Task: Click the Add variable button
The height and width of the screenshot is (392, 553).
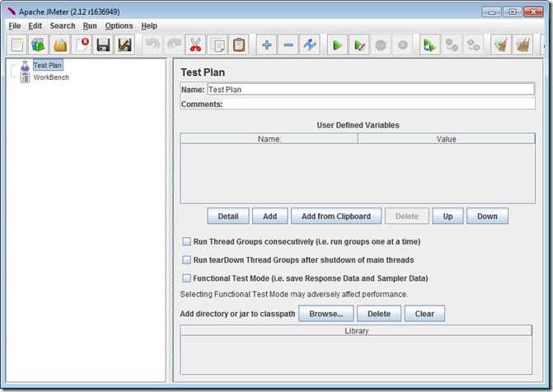Action: [x=269, y=216]
